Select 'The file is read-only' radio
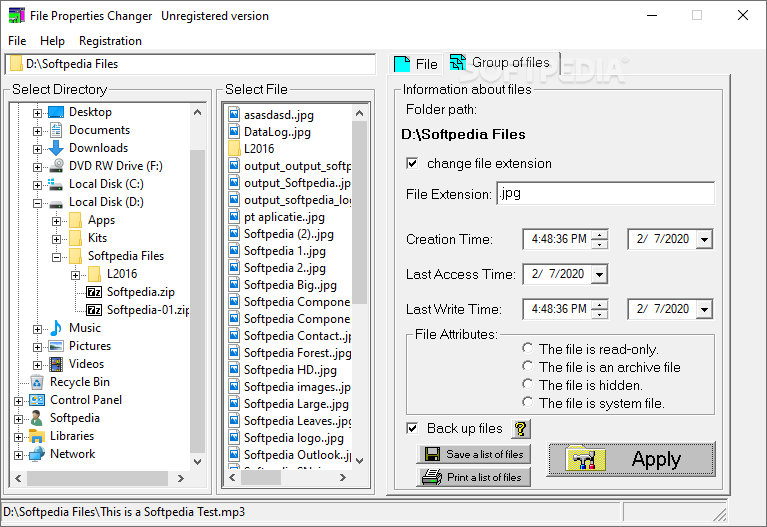Image resolution: width=767 pixels, height=527 pixels. pos(527,348)
